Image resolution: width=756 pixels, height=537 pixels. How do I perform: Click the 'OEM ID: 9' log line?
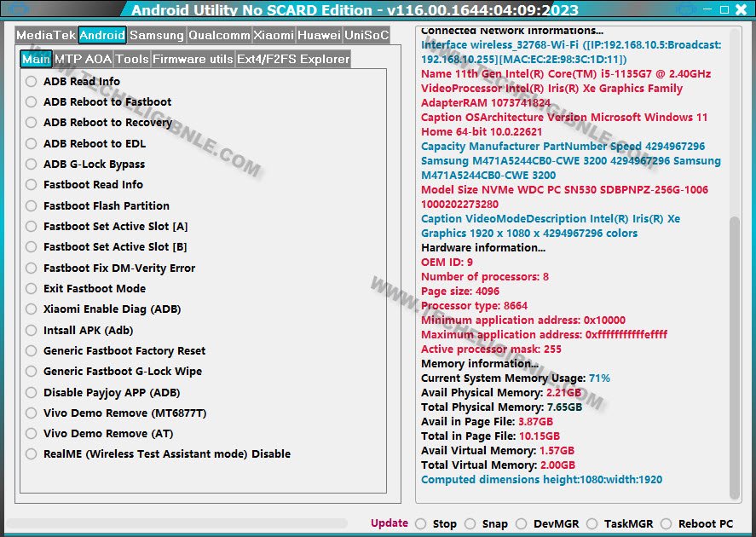tap(447, 263)
